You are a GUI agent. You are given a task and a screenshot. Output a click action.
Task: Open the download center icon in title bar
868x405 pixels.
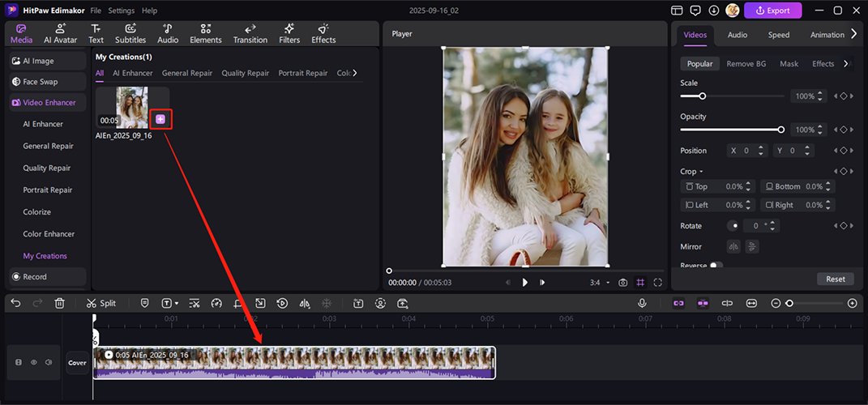(x=713, y=11)
